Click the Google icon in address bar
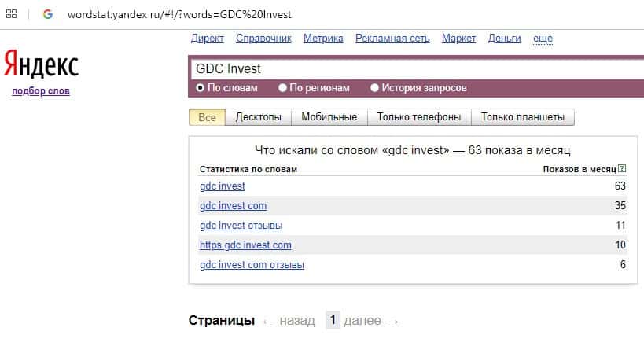The height and width of the screenshot is (357, 644). coord(48,14)
